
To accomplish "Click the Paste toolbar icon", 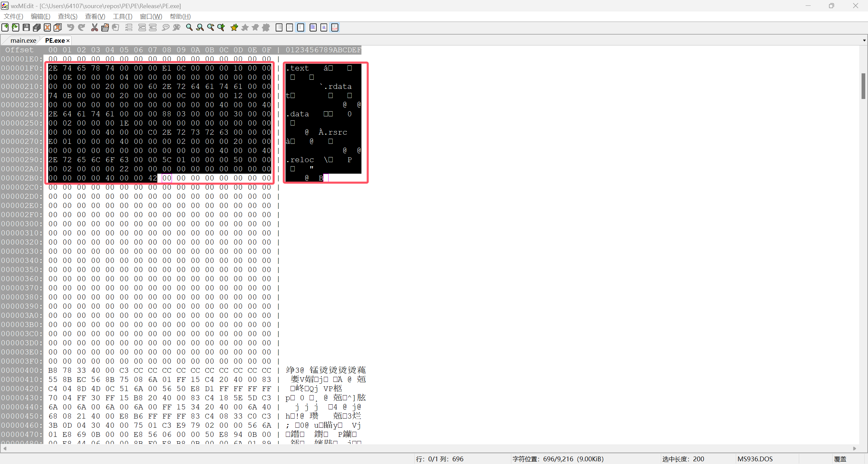I will 116,27.
